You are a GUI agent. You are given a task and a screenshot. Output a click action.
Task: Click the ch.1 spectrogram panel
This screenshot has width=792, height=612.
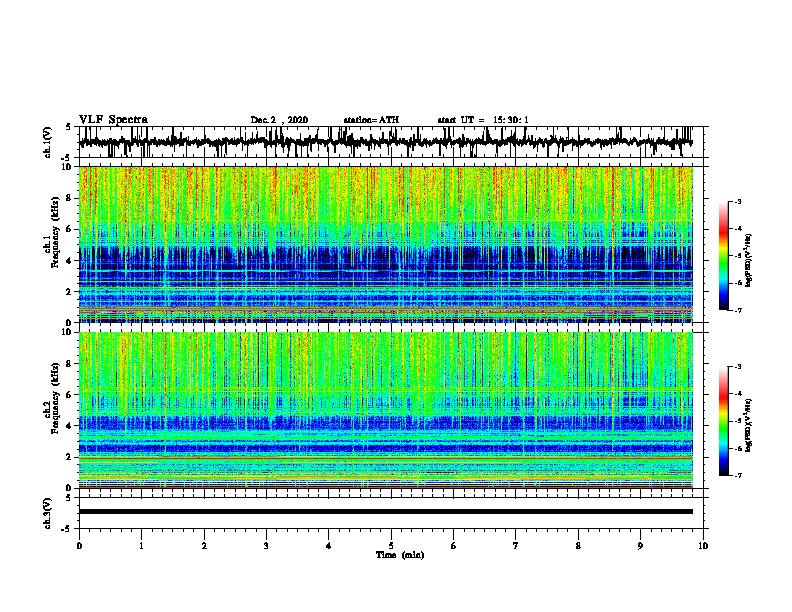pos(386,244)
